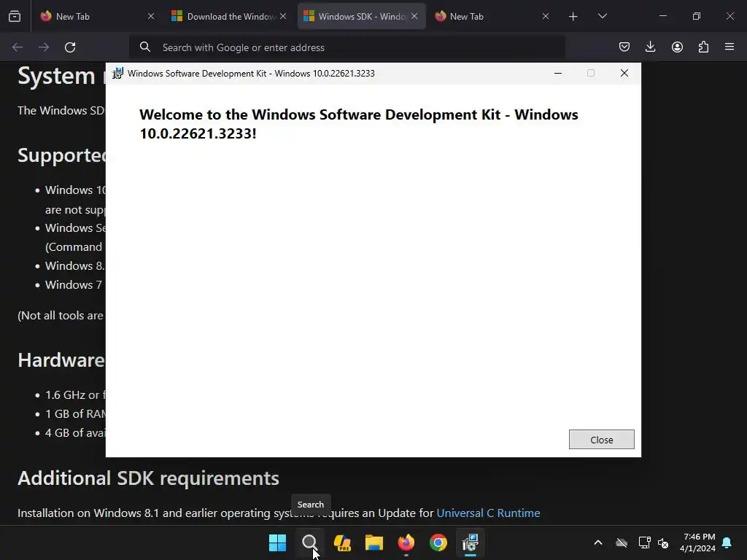The height and width of the screenshot is (560, 747).
Task: Switch to the Download the Windows tab
Action: point(231,16)
